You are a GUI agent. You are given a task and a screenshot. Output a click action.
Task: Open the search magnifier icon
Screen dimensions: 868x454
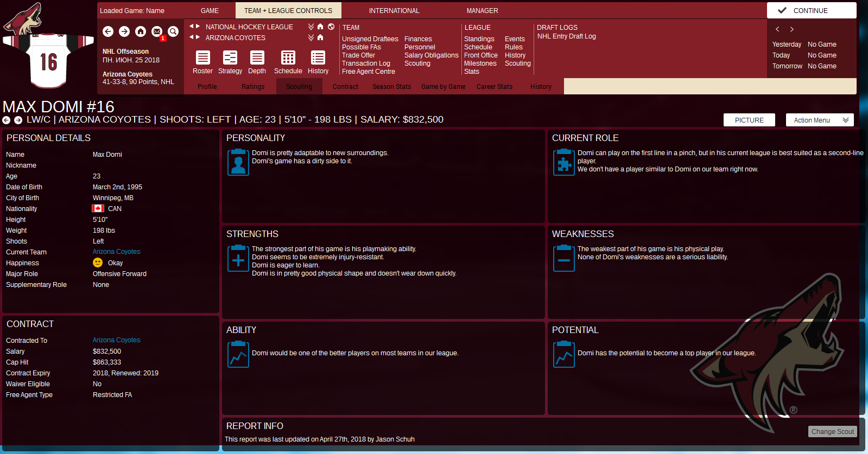pyautogui.click(x=173, y=31)
